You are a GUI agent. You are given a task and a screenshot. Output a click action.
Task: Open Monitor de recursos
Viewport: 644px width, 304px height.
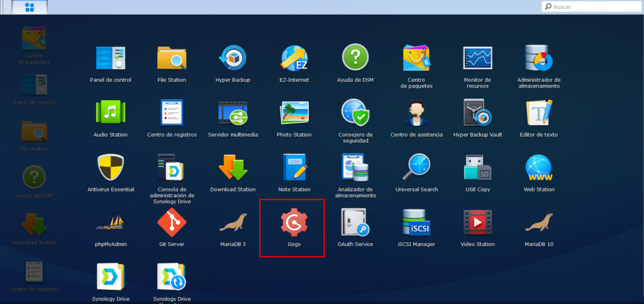pos(477,58)
